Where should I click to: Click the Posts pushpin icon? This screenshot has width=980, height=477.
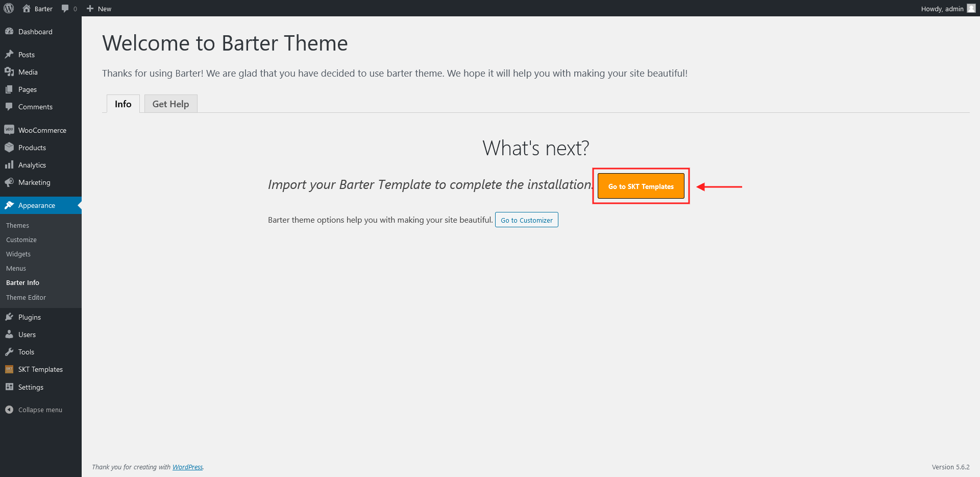(9, 54)
